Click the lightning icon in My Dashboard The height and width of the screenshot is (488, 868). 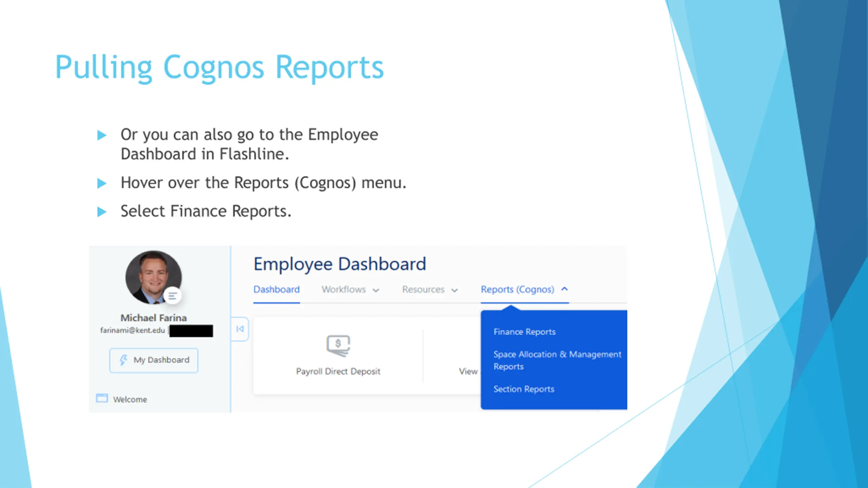[x=123, y=360]
